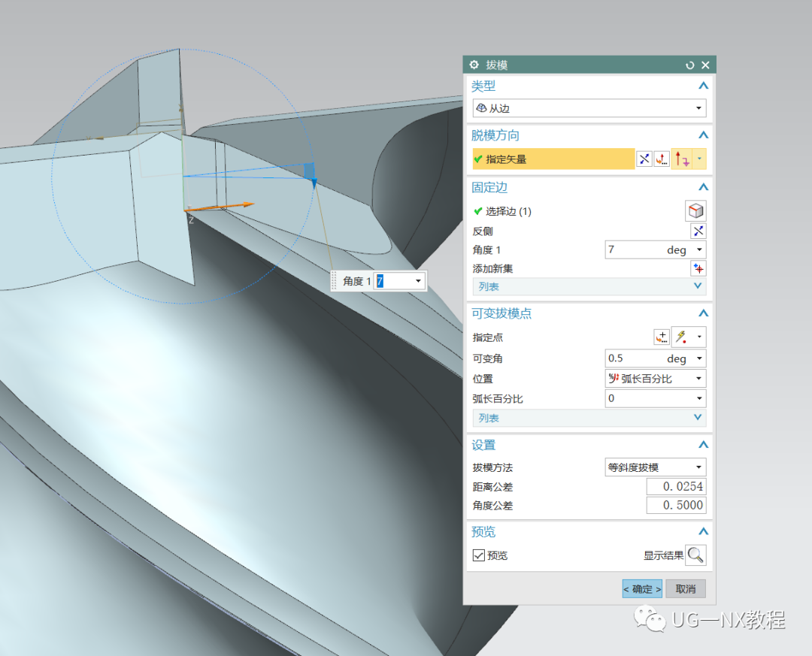Screen dimensions: 812x656
Task: Click the inferred point type icon
Action: coord(681,337)
